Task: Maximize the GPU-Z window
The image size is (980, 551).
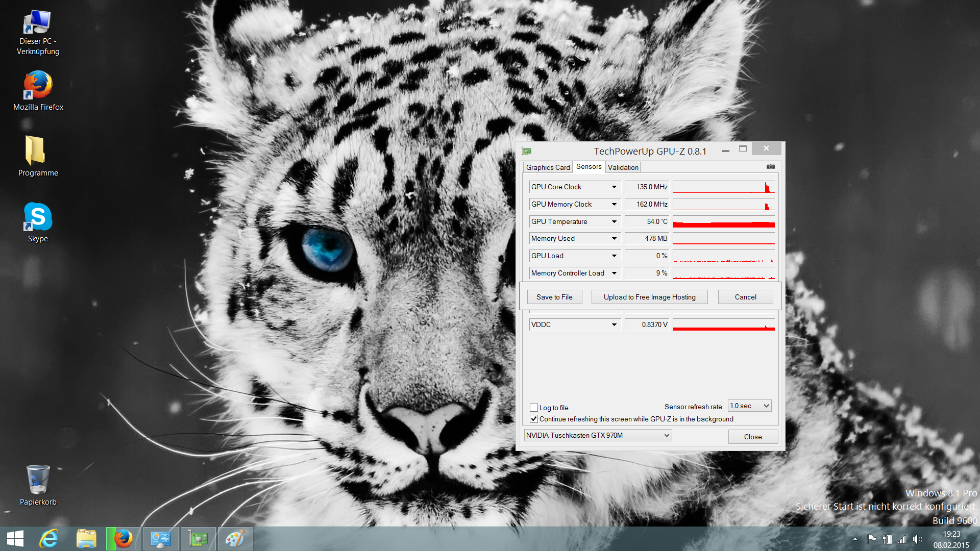Action: click(743, 148)
